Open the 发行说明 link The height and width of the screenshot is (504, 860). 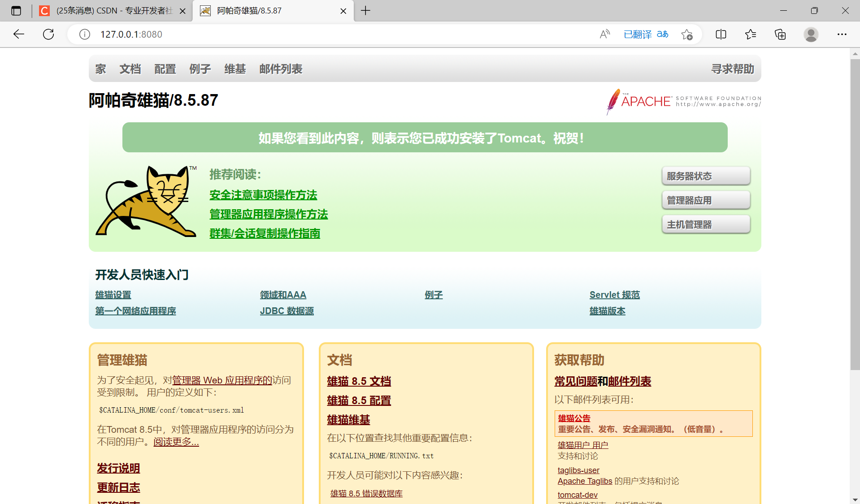pyautogui.click(x=118, y=468)
